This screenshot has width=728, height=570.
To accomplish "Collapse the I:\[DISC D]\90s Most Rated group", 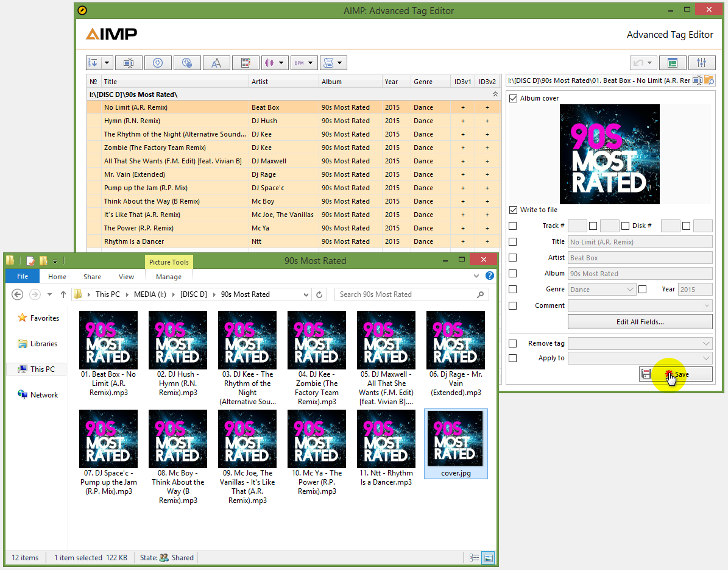I will 495,94.
